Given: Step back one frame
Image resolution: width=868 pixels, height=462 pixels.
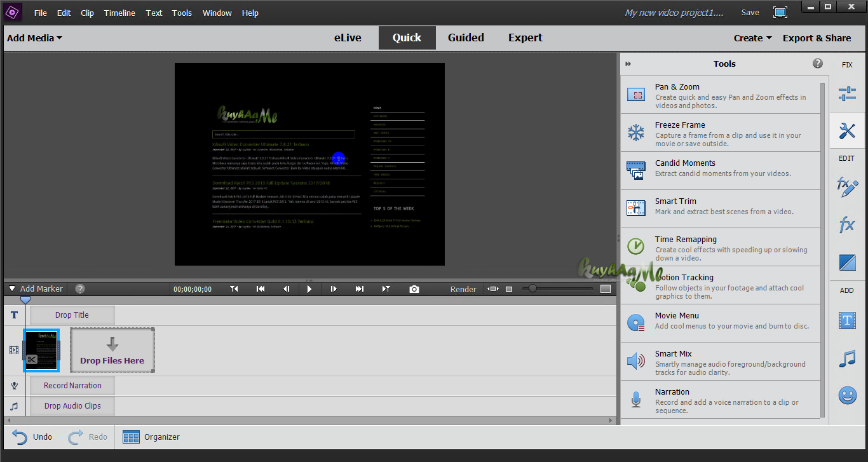Looking at the screenshot, I should point(286,289).
